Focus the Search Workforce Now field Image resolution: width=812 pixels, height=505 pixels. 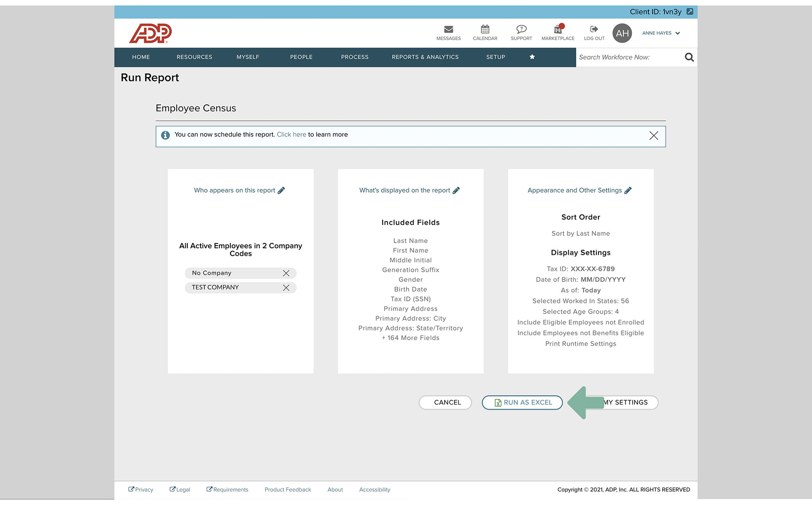[629, 57]
